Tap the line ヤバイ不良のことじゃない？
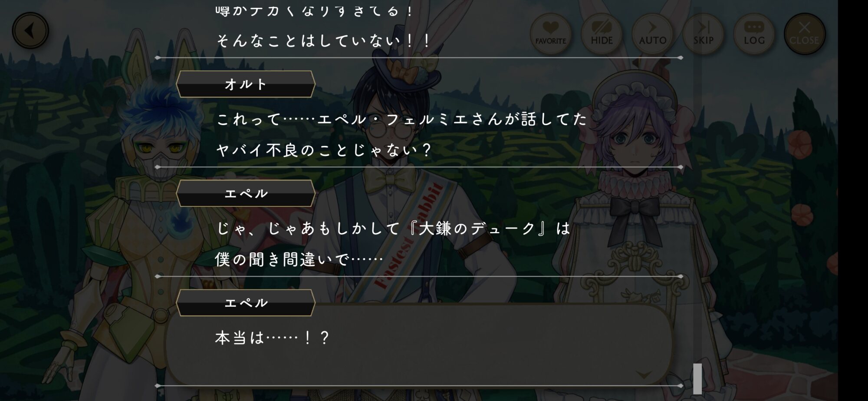 [x=324, y=150]
